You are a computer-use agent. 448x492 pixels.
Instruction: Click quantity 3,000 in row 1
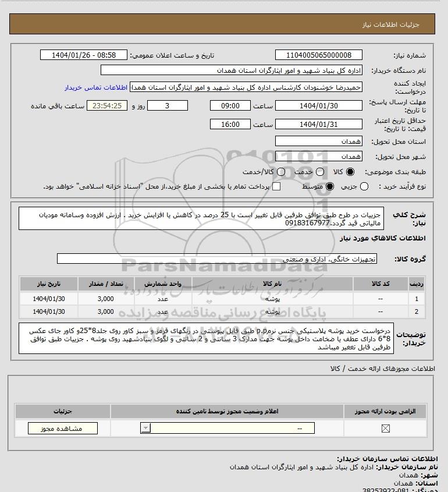point(106,299)
